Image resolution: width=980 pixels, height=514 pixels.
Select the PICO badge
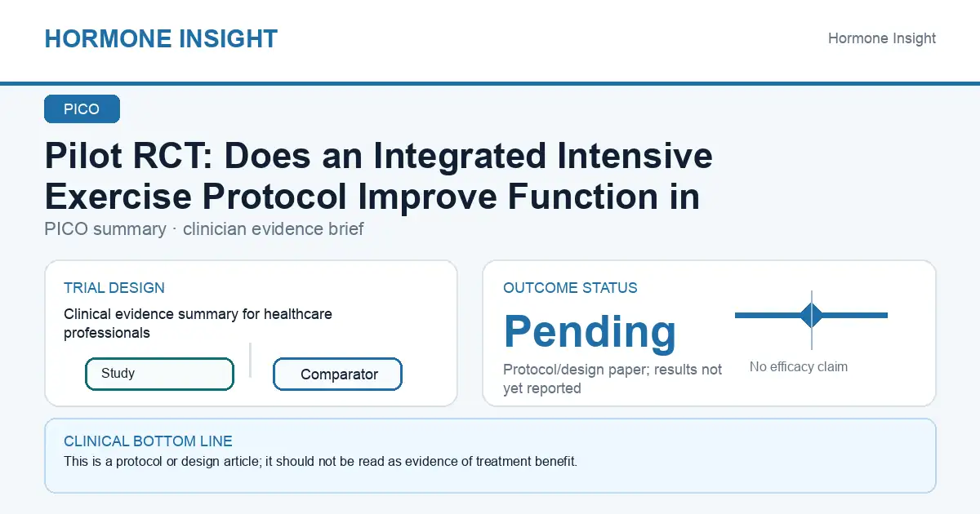point(82,109)
